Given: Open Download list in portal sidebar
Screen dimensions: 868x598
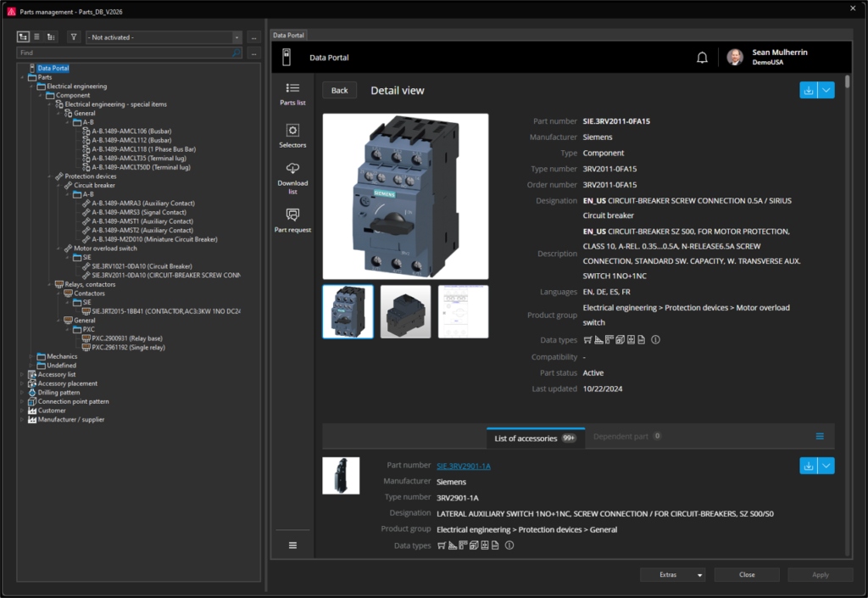Looking at the screenshot, I should coord(292,178).
